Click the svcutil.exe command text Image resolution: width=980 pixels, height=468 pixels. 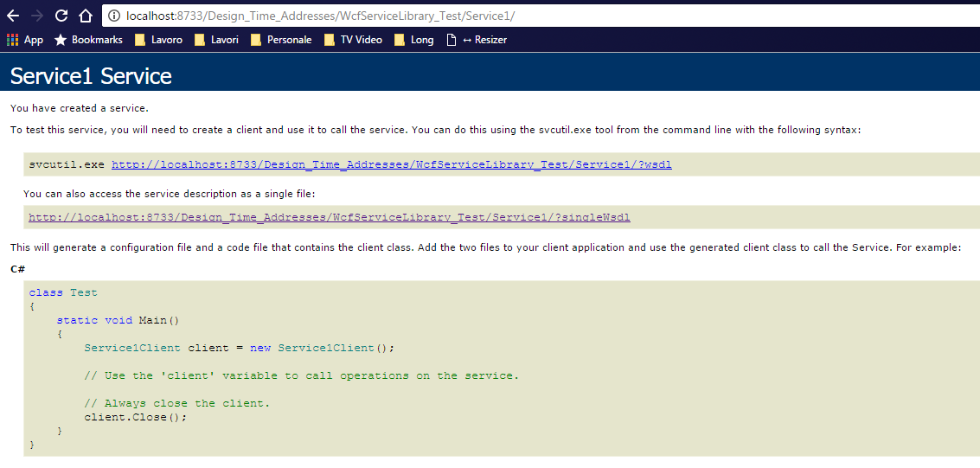click(x=66, y=164)
